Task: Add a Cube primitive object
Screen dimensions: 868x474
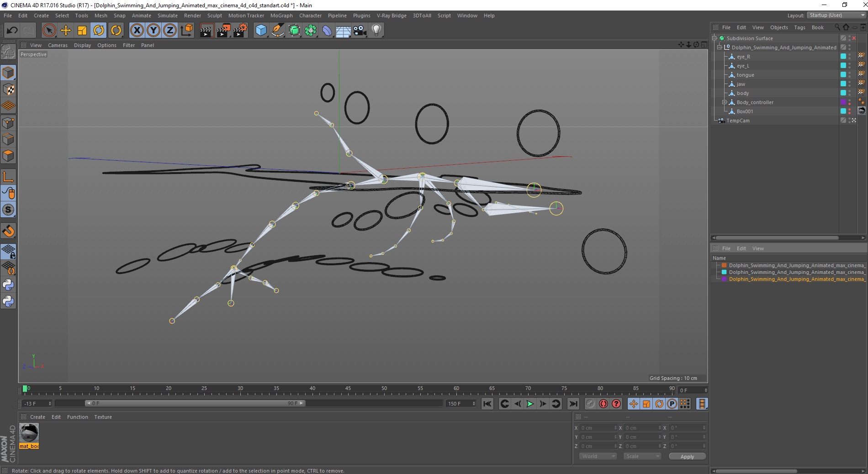Action: 261,30
